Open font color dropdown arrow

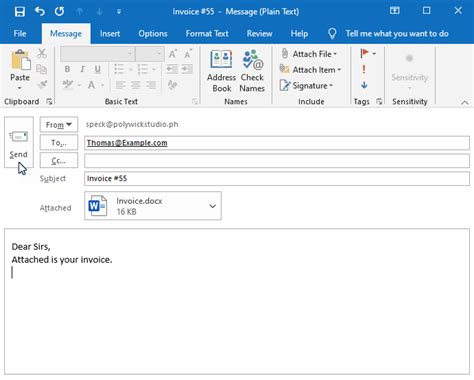(x=102, y=85)
